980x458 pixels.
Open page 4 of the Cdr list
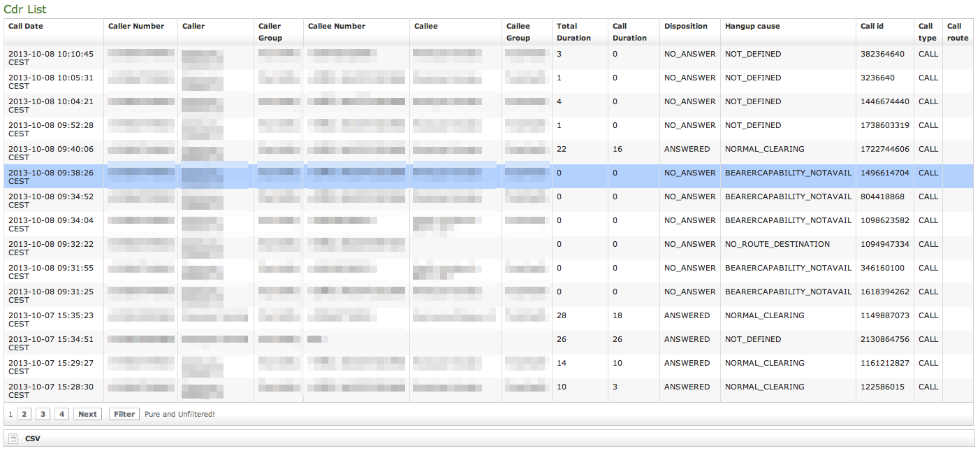click(x=62, y=414)
